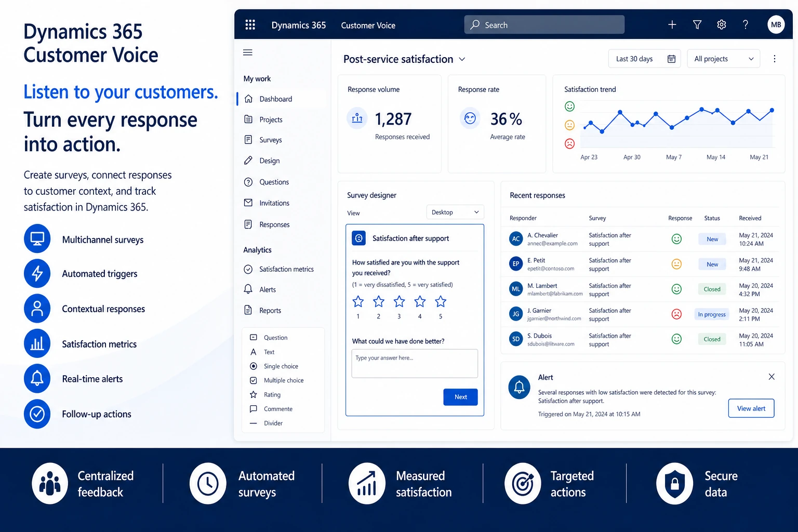
Task: Select the 3 star rating
Action: 399,301
